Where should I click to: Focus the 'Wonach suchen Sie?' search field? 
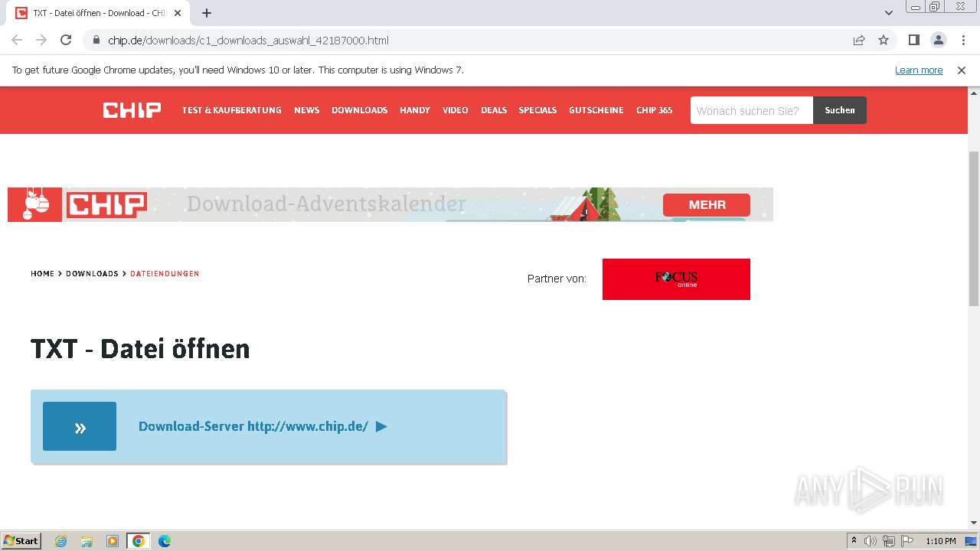(752, 110)
